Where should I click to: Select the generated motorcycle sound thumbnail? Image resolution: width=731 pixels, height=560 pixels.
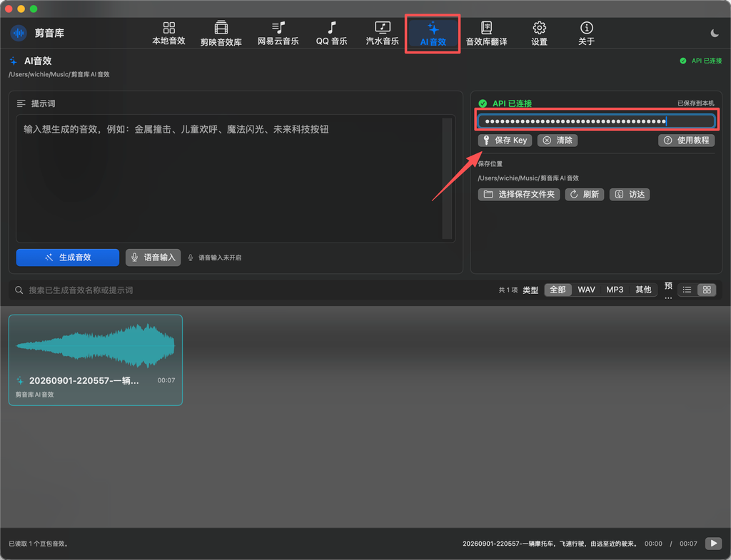96,360
